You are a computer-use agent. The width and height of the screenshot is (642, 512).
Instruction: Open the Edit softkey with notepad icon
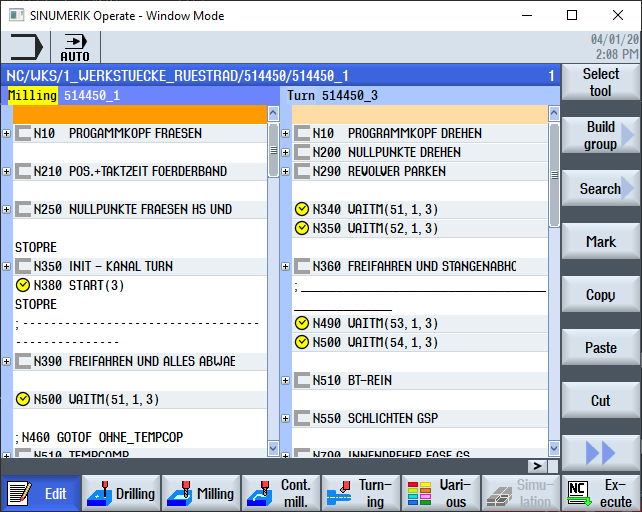pyautogui.click(x=41, y=493)
